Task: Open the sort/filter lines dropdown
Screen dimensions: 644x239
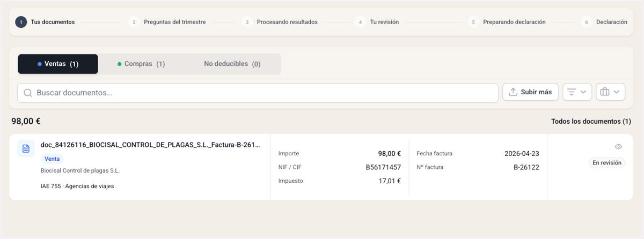Action: pos(577,92)
